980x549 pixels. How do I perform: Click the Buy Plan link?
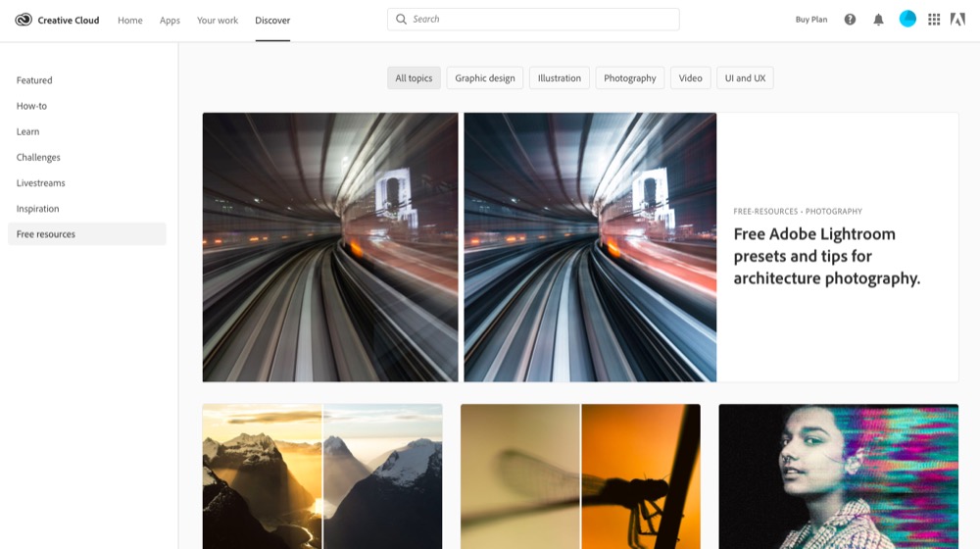click(x=811, y=20)
